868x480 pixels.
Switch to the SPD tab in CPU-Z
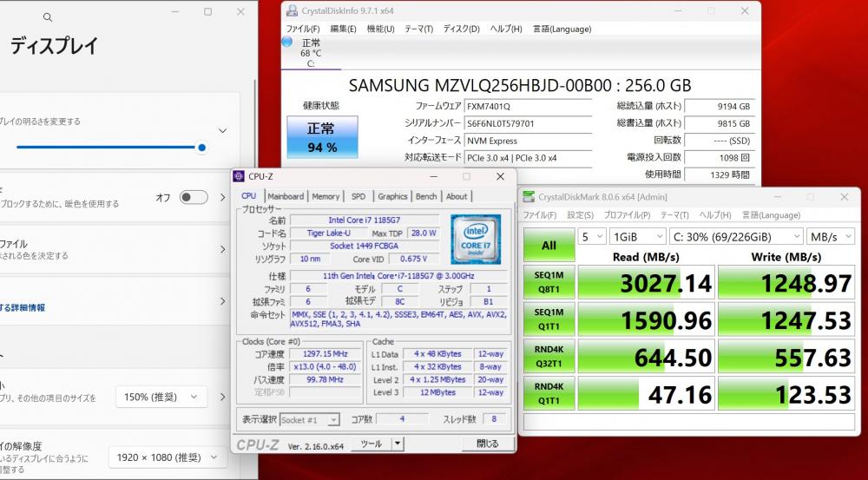point(358,196)
